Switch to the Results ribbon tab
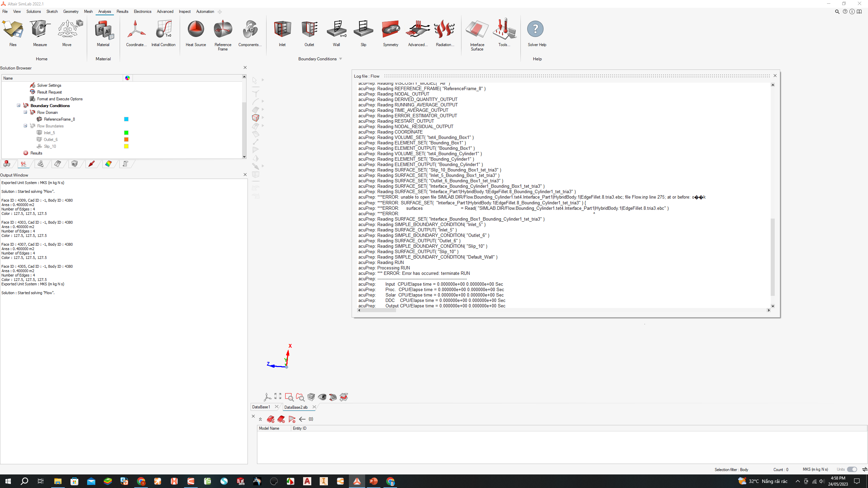 click(x=122, y=12)
